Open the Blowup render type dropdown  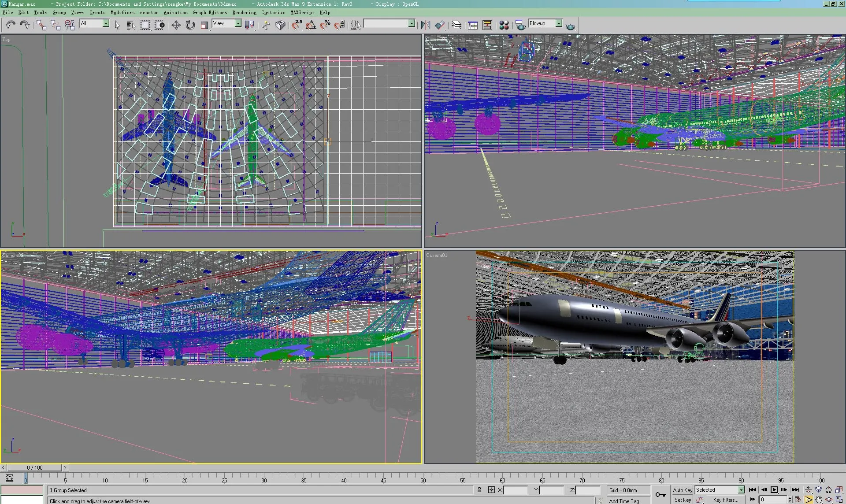[x=559, y=23]
